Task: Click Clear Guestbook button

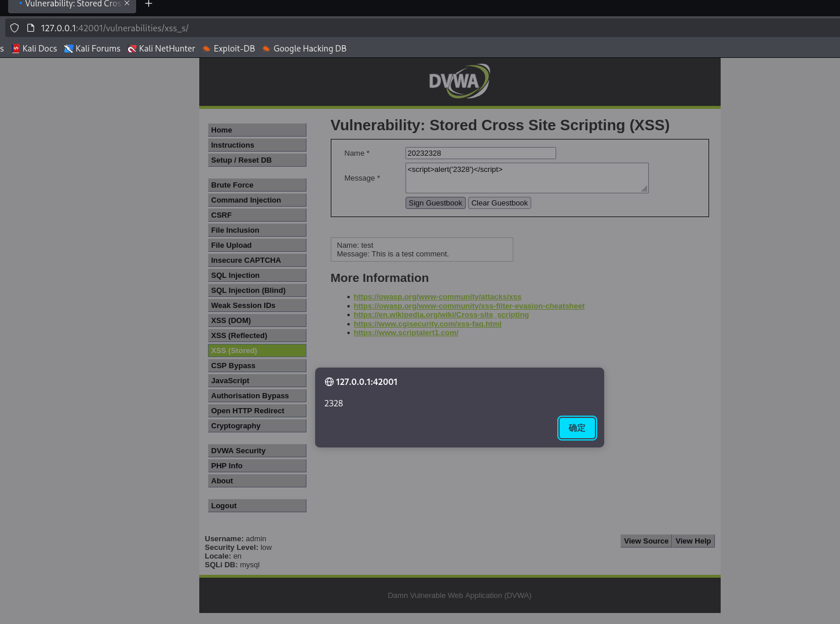Action: [x=499, y=203]
